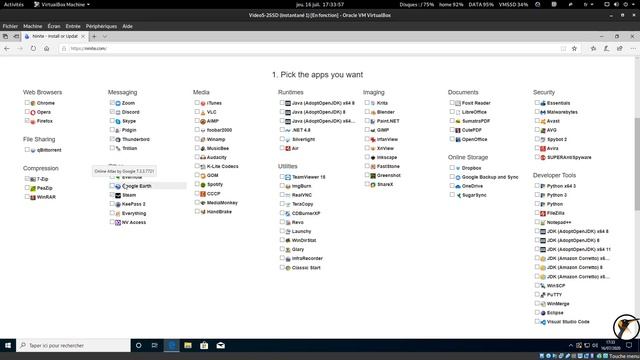Open the Machine menu in VirtualBox
Image resolution: width=640 pixels, height=360 pixels.
click(x=33, y=26)
